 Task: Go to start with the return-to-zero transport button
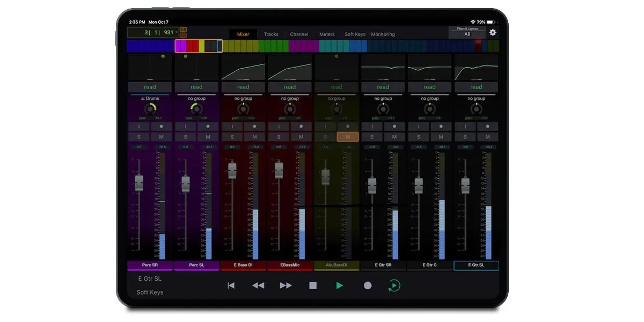click(231, 286)
